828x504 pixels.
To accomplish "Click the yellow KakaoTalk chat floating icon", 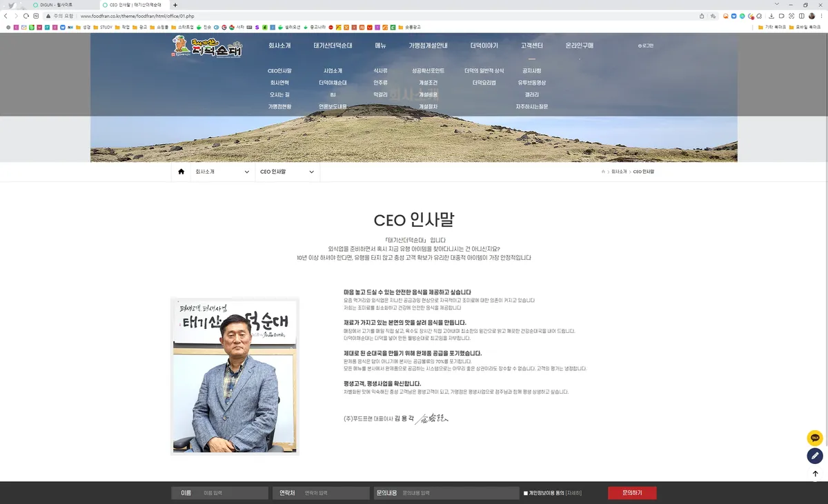I will click(x=815, y=438).
